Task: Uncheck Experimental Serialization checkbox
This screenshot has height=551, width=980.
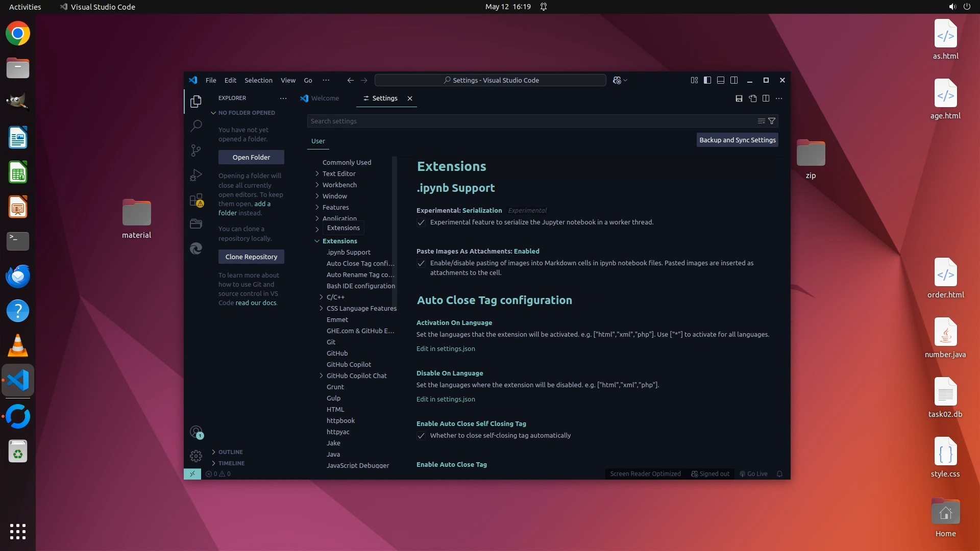Action: click(421, 222)
